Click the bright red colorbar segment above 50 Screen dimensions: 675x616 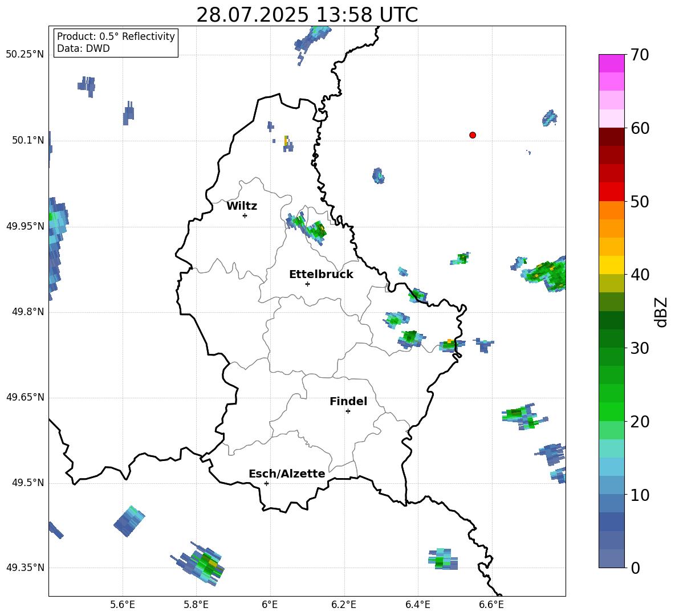coord(611,192)
